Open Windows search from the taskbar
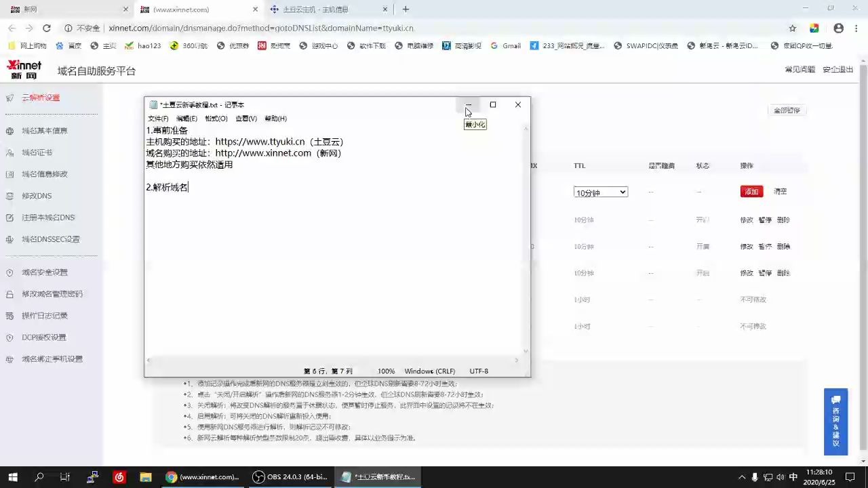The image size is (868, 488). pos(39,477)
